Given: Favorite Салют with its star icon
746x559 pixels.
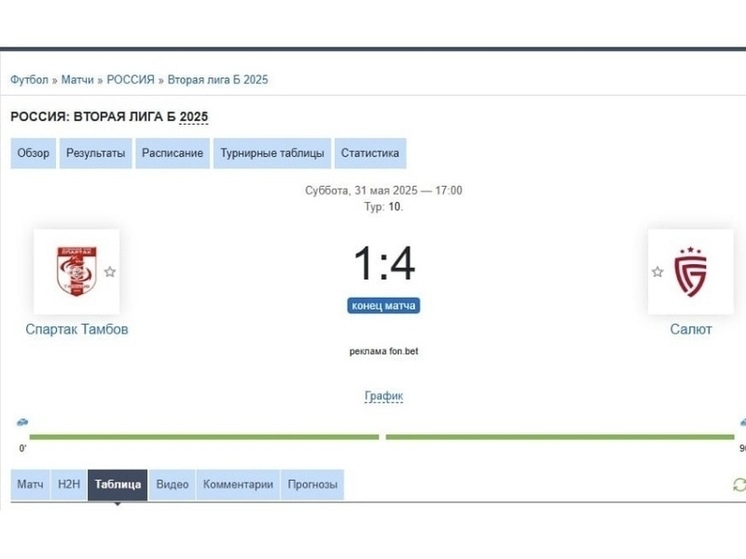Looking at the screenshot, I should tap(658, 272).
